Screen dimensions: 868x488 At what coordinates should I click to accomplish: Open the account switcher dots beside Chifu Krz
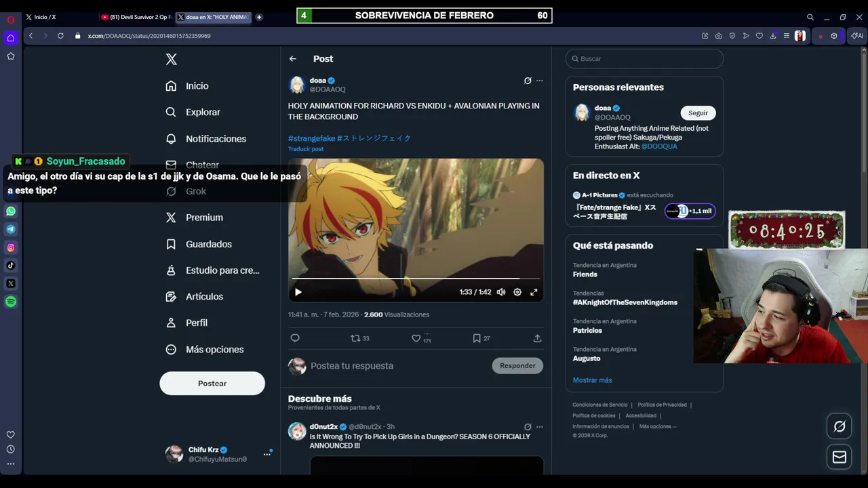click(x=267, y=454)
